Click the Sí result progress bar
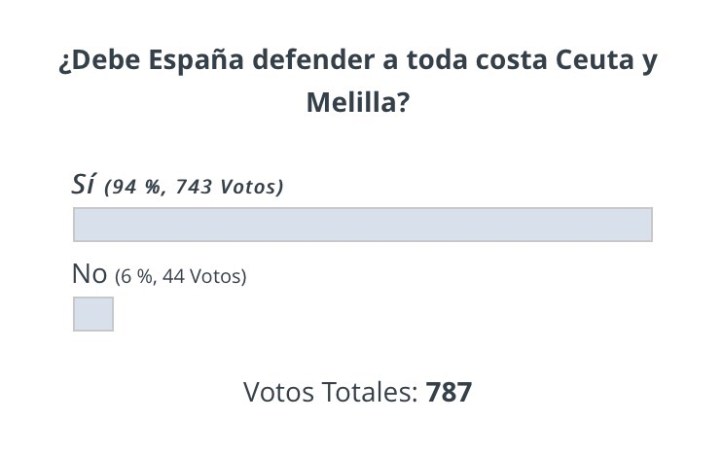This screenshot has width=723, height=456. pos(362,224)
